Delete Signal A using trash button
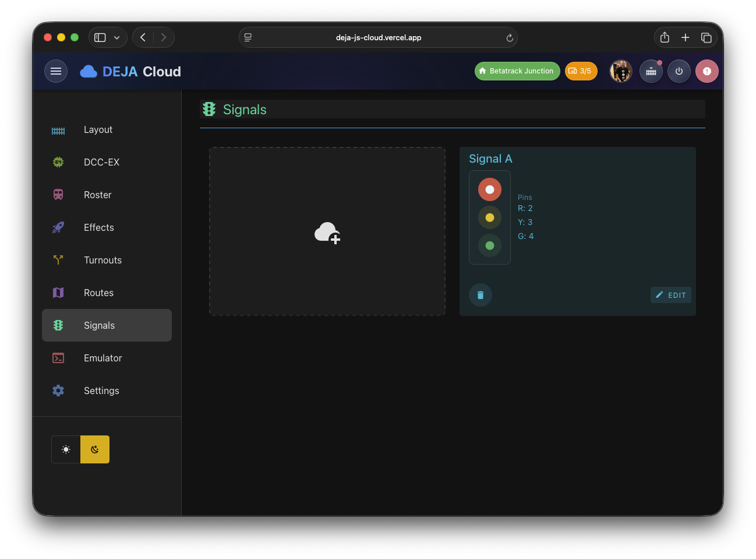 pyautogui.click(x=480, y=295)
